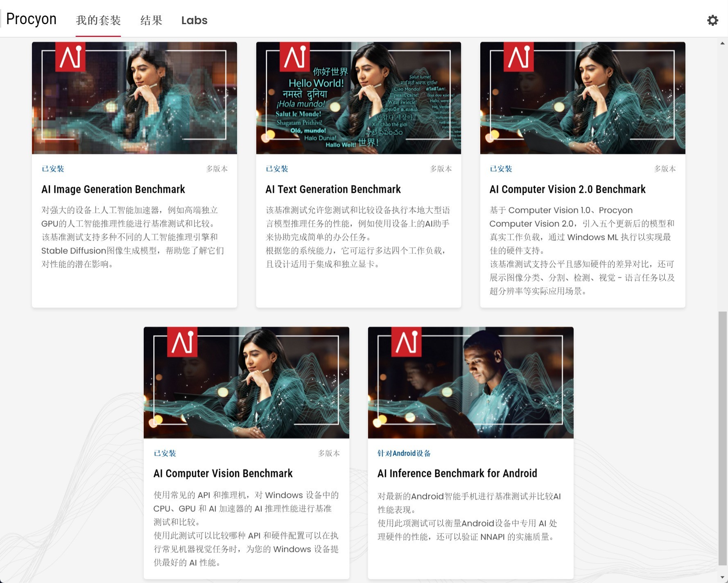Click the Android Inference Benchmark description text
Viewport: 728px width, 583px height.
469,516
